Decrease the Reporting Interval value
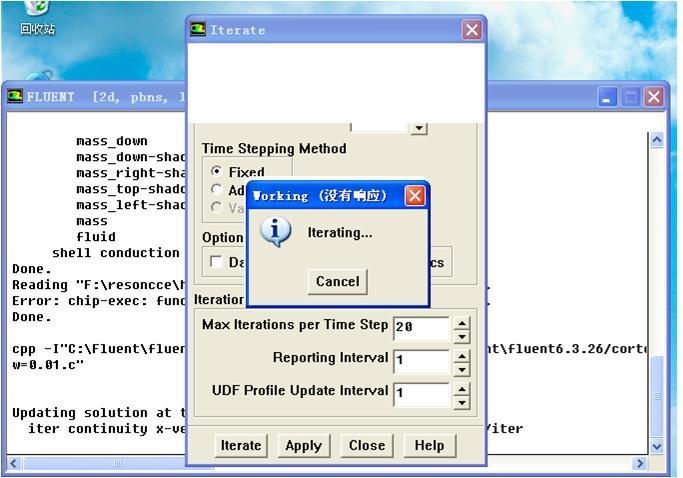Image resolution: width=683 pixels, height=478 pixels. [462, 370]
